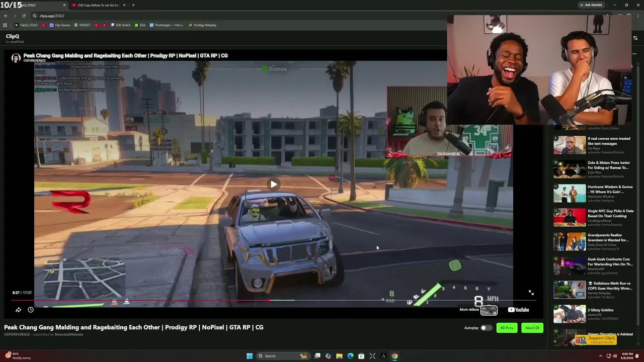This screenshot has width=644, height=362.
Task: Go to the previous clip with Prev
Action: tap(507, 328)
